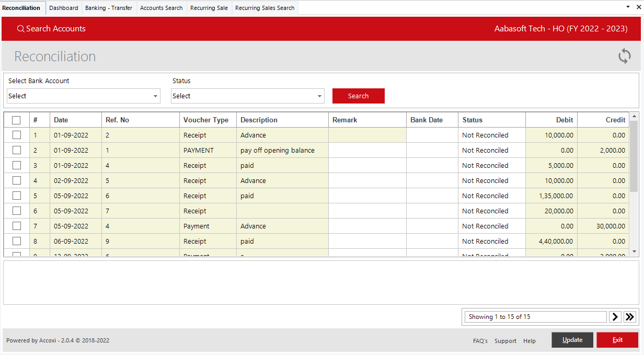Click the paging 'Showing 1 to 15' field
Image resolution: width=644 pixels, height=355 pixels.
tap(536, 317)
